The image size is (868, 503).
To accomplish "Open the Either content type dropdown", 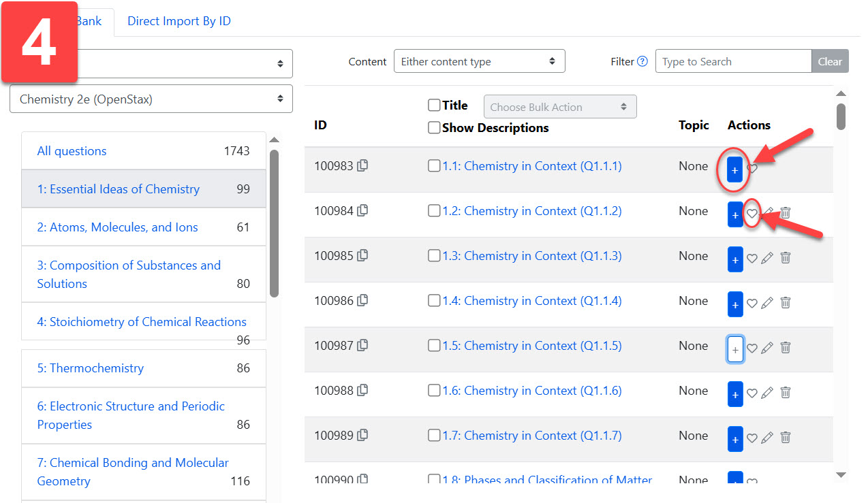I will [x=480, y=61].
